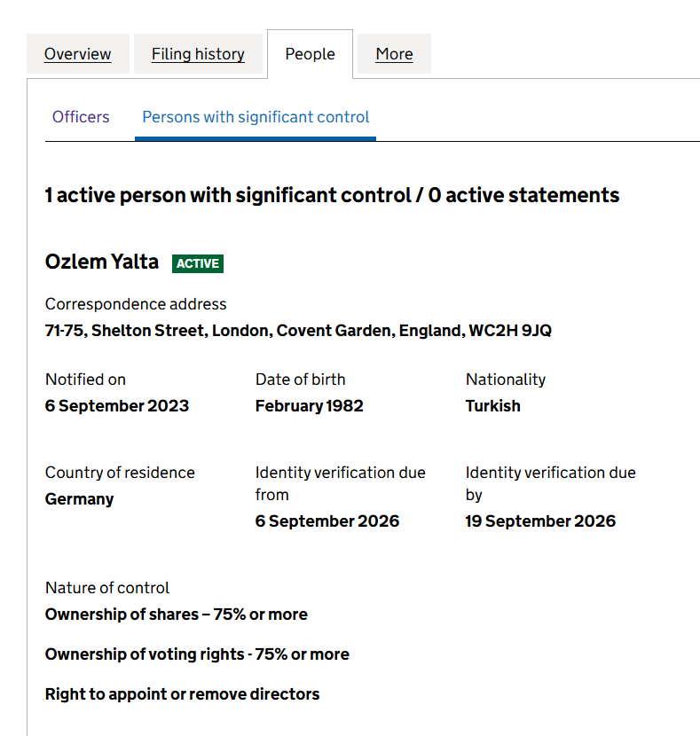Click the 19 September 2026 due-by date
The width and height of the screenshot is (700, 736).
point(540,521)
